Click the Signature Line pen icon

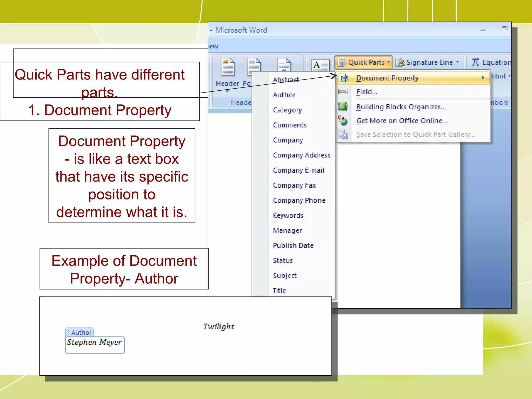point(400,62)
